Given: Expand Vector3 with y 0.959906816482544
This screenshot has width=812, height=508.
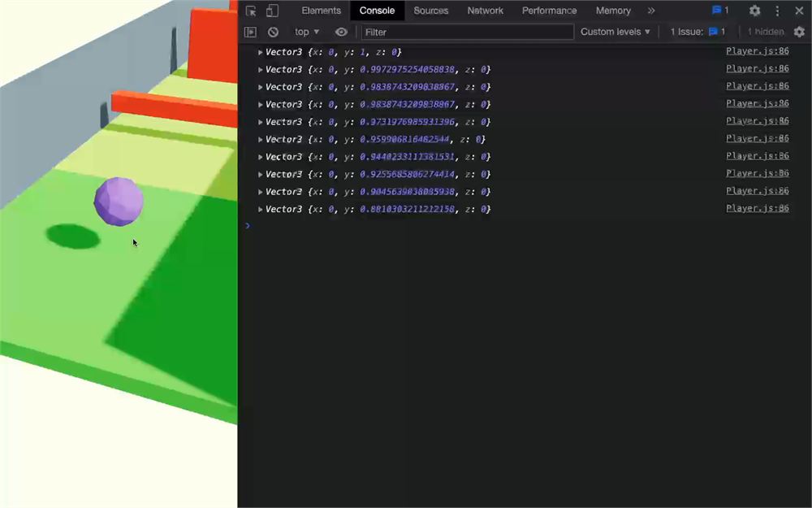Looking at the screenshot, I should [x=261, y=140].
